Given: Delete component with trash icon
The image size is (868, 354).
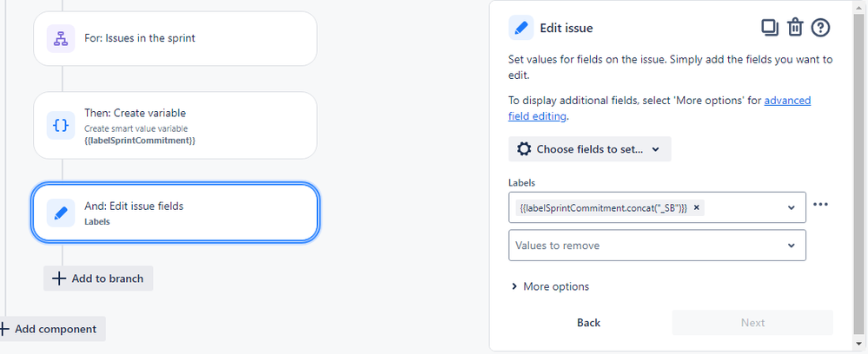Looking at the screenshot, I should coord(795,28).
